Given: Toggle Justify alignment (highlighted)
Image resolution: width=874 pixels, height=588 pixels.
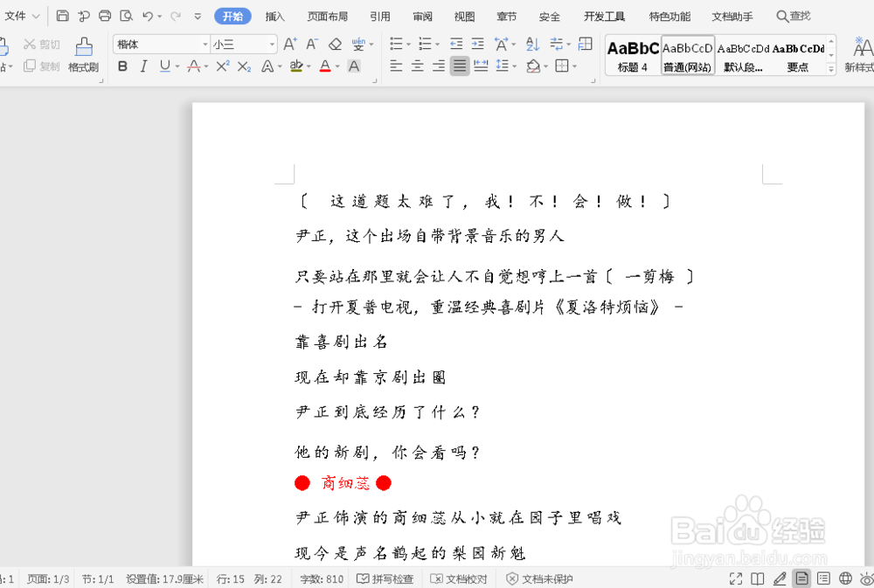Looking at the screenshot, I should 460,66.
